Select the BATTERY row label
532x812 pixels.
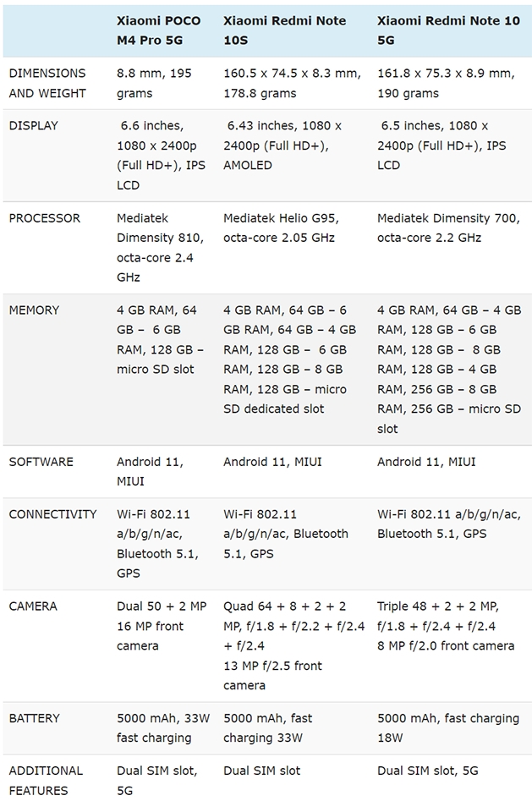click(34, 718)
